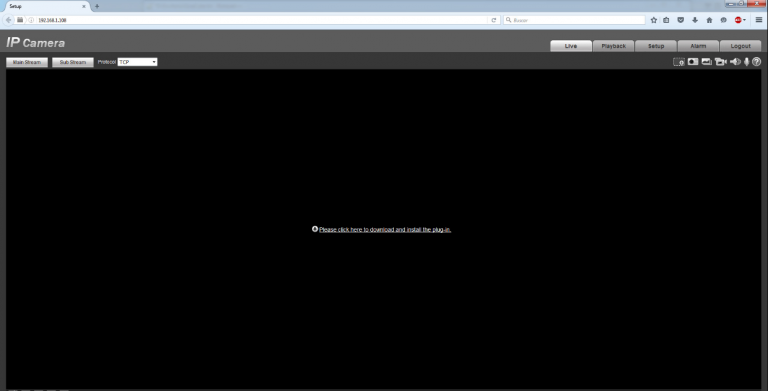Close the Setup browser tab
The height and width of the screenshot is (391, 768).
click(84, 6)
